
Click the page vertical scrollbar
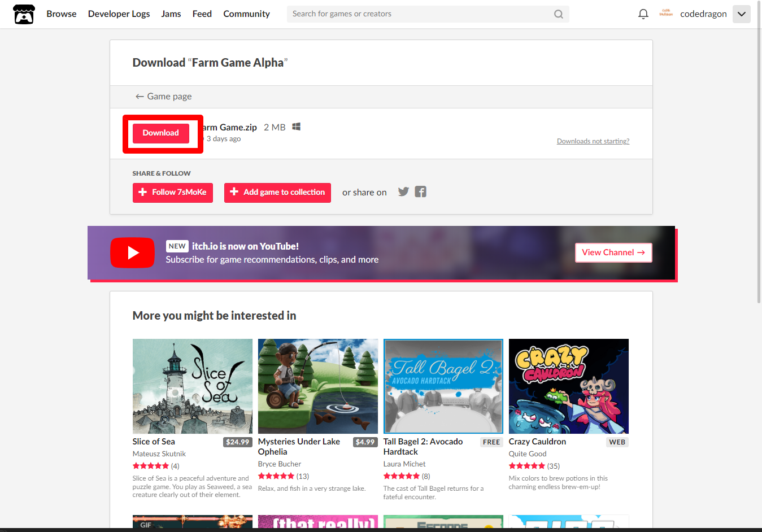[759, 152]
